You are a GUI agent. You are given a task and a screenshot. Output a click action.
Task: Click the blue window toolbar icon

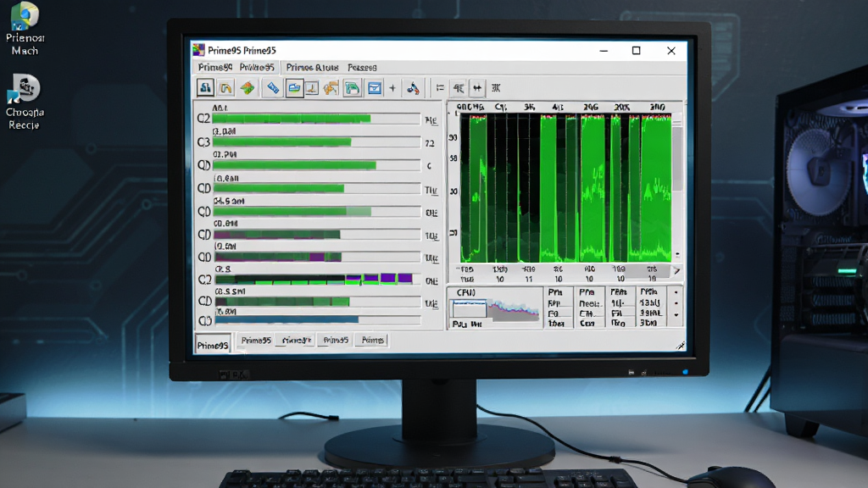click(x=375, y=88)
